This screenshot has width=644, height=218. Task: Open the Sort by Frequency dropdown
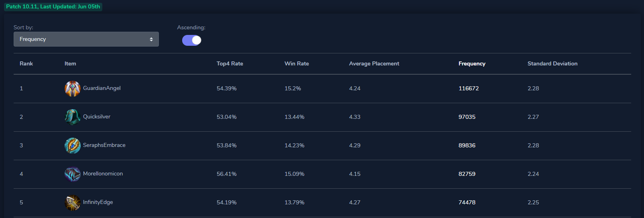(86, 39)
